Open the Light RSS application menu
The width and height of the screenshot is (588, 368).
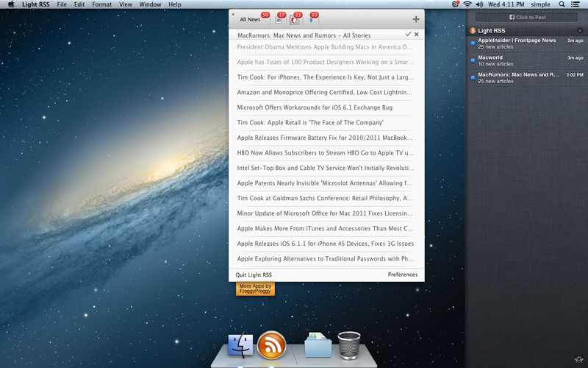[x=35, y=4]
